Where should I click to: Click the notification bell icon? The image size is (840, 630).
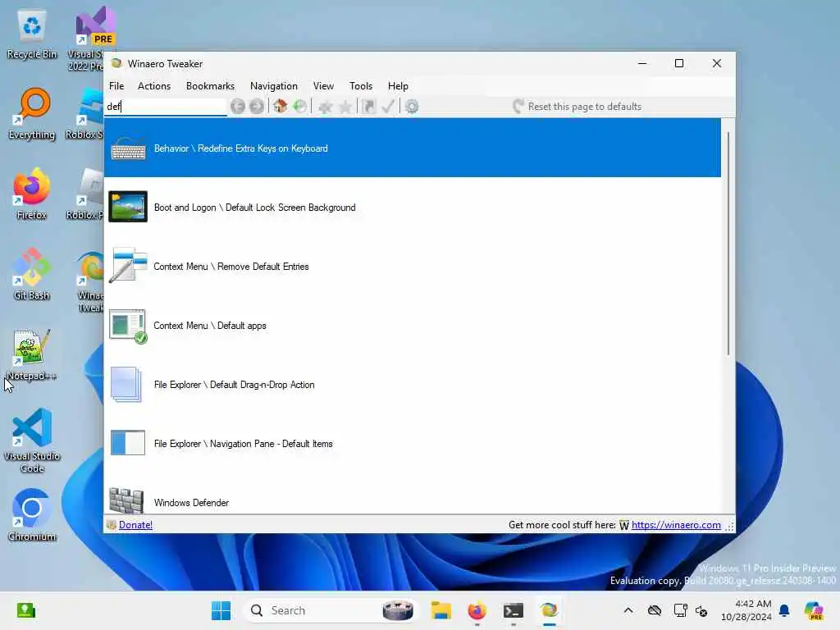(x=784, y=610)
